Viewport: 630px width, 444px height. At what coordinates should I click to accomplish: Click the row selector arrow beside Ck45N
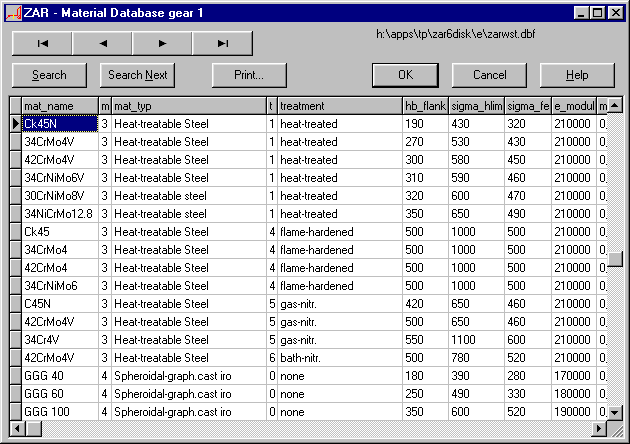coord(15,124)
